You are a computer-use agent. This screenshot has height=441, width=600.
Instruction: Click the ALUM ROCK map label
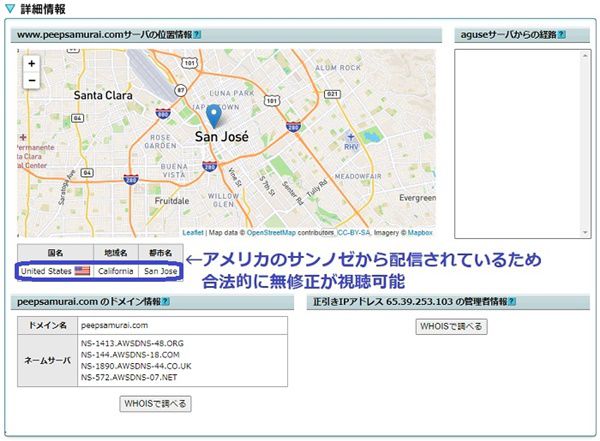338,68
